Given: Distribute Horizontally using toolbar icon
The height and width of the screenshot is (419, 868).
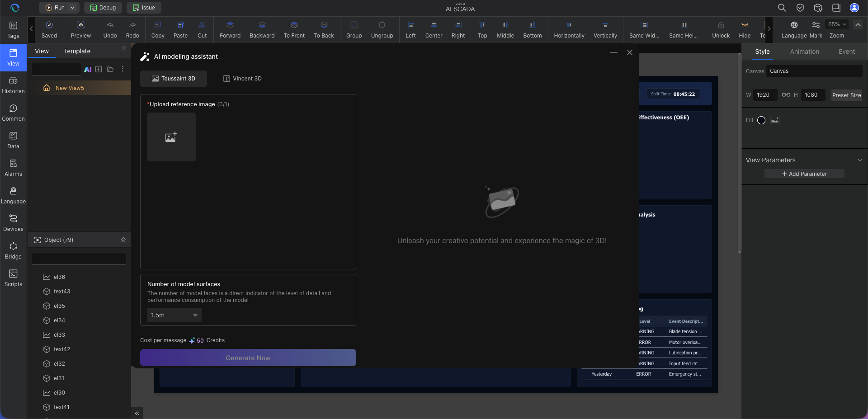Looking at the screenshot, I should pos(569,30).
